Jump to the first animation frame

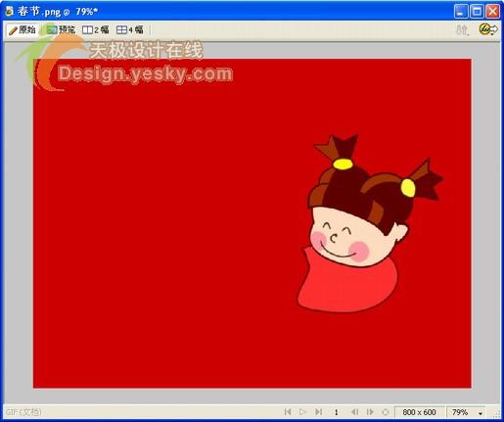(288, 412)
